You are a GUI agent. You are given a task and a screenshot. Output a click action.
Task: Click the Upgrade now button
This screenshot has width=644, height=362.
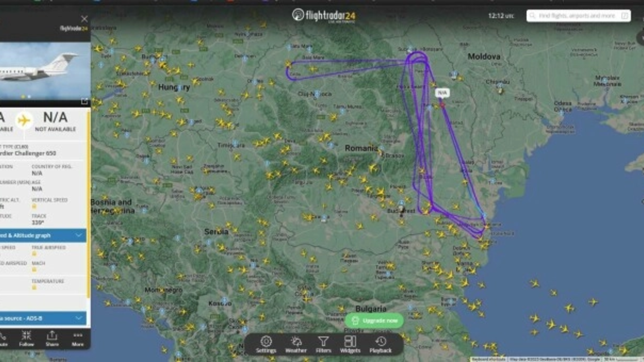click(x=374, y=321)
